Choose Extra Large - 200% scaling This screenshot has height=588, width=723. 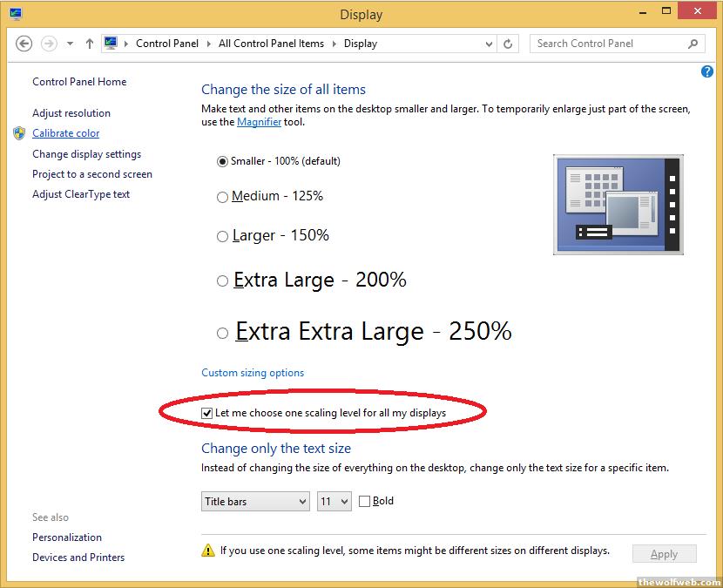pos(222,281)
